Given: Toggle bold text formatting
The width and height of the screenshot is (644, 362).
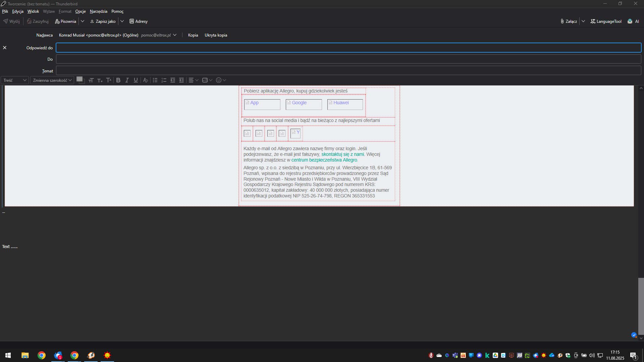Looking at the screenshot, I should [x=118, y=80].
